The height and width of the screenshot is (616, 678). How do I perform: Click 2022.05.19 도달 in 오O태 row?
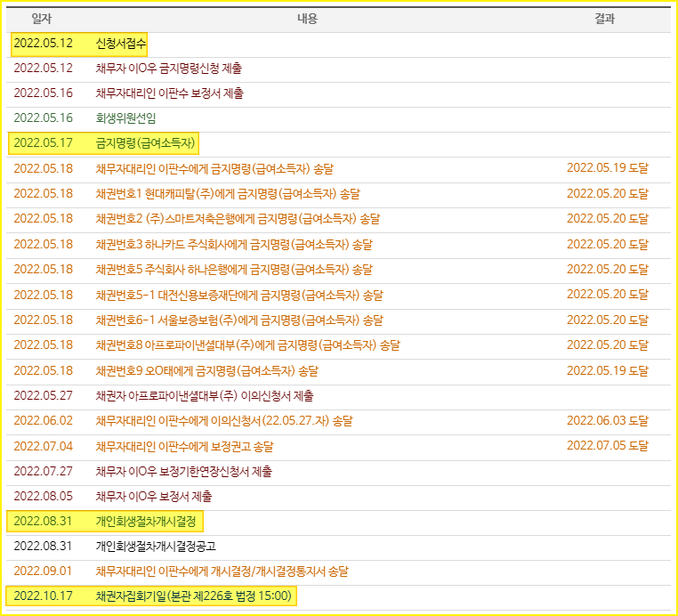coord(608,370)
